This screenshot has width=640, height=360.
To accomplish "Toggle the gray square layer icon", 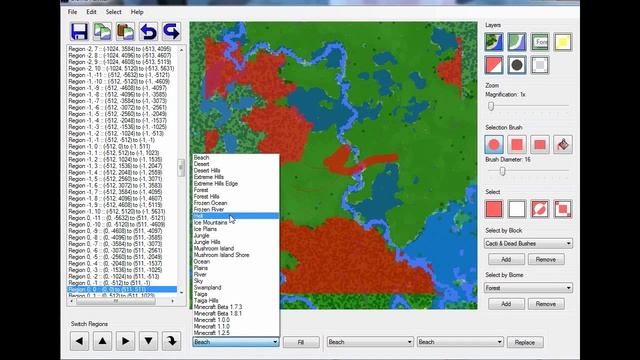I will (x=540, y=65).
